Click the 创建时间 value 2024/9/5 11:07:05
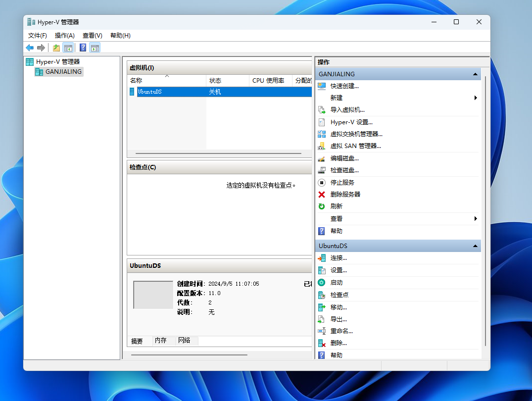The height and width of the screenshot is (401, 532). click(234, 284)
